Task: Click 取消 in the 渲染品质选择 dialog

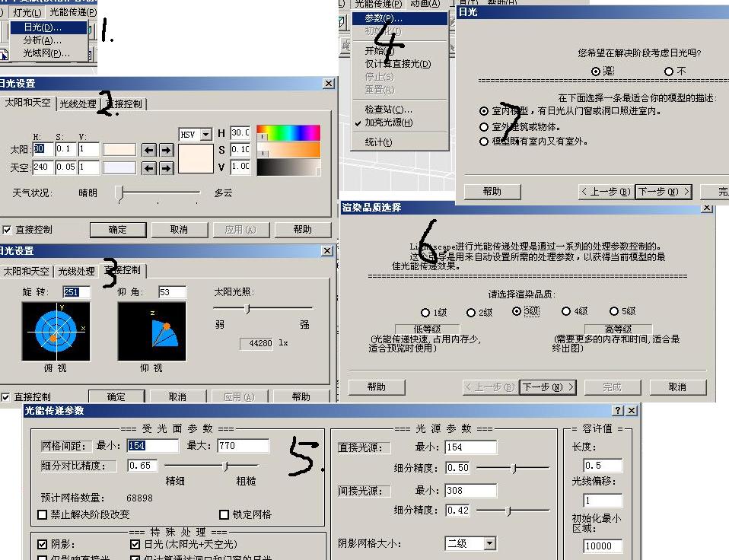Action: [x=678, y=387]
